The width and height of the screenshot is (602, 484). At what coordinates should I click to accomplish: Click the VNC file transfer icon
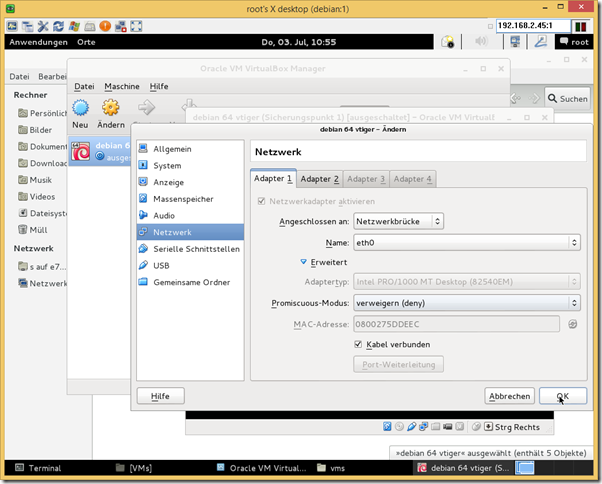(121, 26)
